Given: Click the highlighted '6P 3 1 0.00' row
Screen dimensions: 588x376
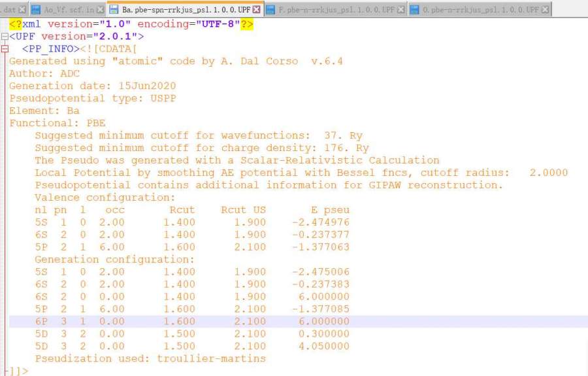Looking at the screenshot, I should pos(298,321).
